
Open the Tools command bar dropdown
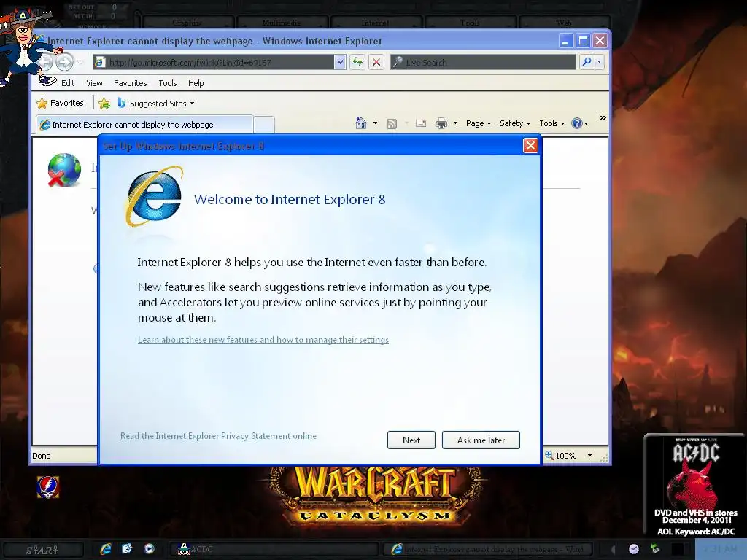(551, 123)
